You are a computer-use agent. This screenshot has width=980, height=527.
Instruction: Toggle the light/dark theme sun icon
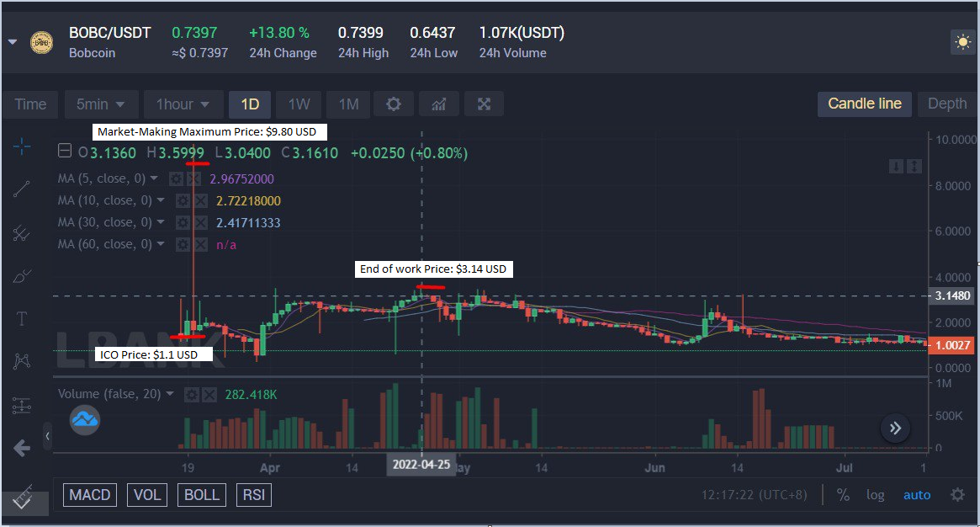pos(961,42)
